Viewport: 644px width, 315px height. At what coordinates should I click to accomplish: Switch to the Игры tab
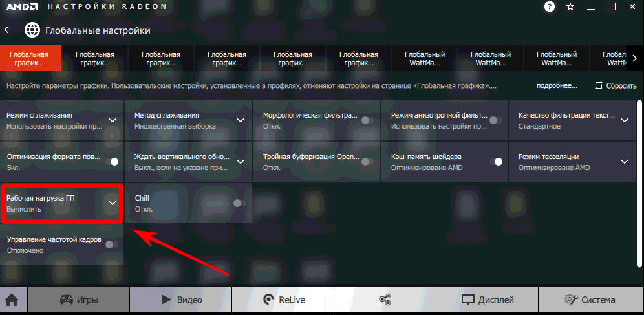point(78,300)
